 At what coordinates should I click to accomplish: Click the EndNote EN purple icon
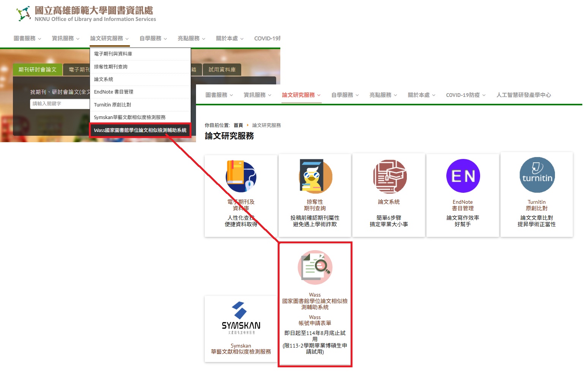click(463, 176)
